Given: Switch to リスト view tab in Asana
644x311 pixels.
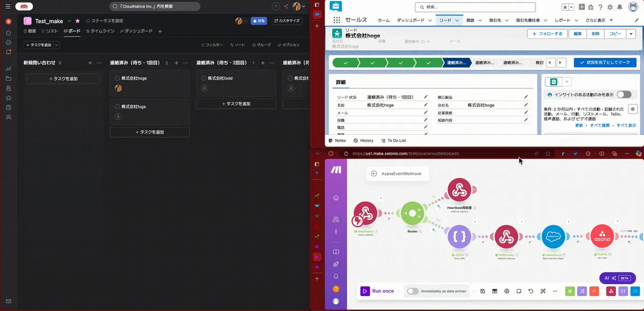Looking at the screenshot, I should [x=49, y=31].
